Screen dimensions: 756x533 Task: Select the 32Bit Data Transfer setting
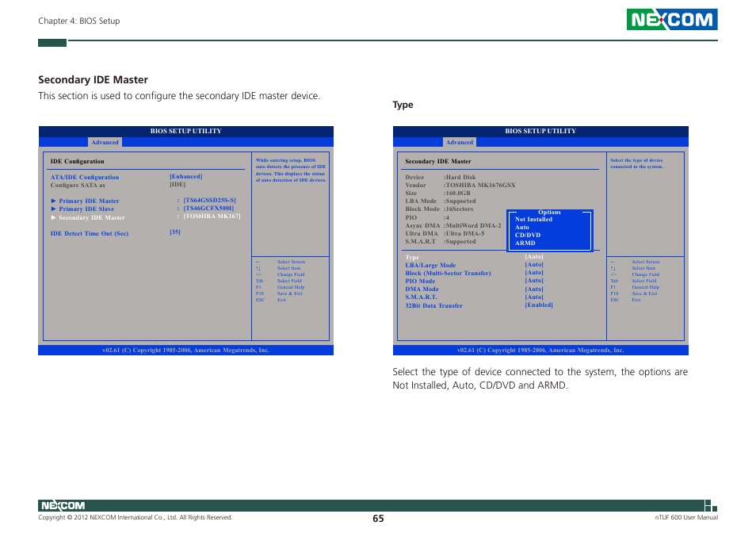[434, 306]
